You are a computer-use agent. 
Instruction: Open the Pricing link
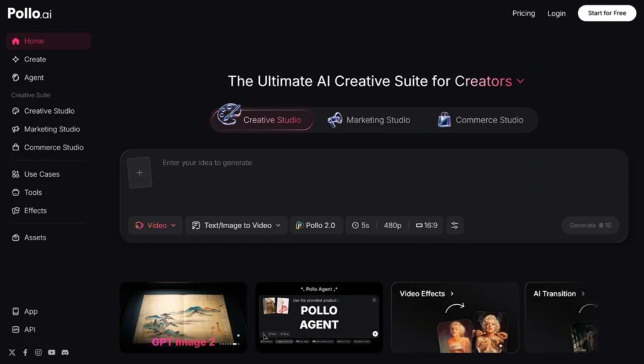click(x=524, y=13)
